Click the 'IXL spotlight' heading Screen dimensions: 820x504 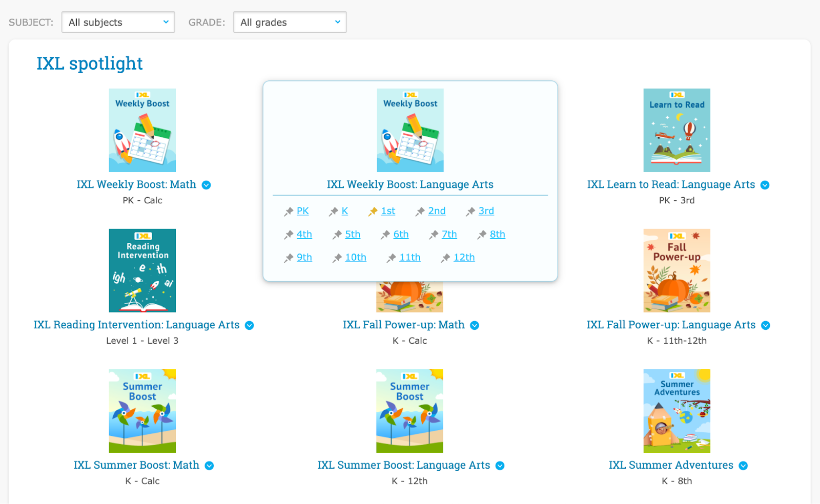pyautogui.click(x=90, y=64)
